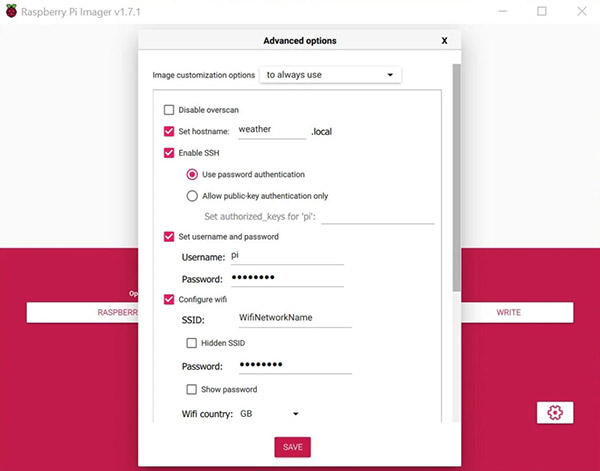The height and width of the screenshot is (471, 600).
Task: Select Allow public-key authentication only
Action: (193, 196)
